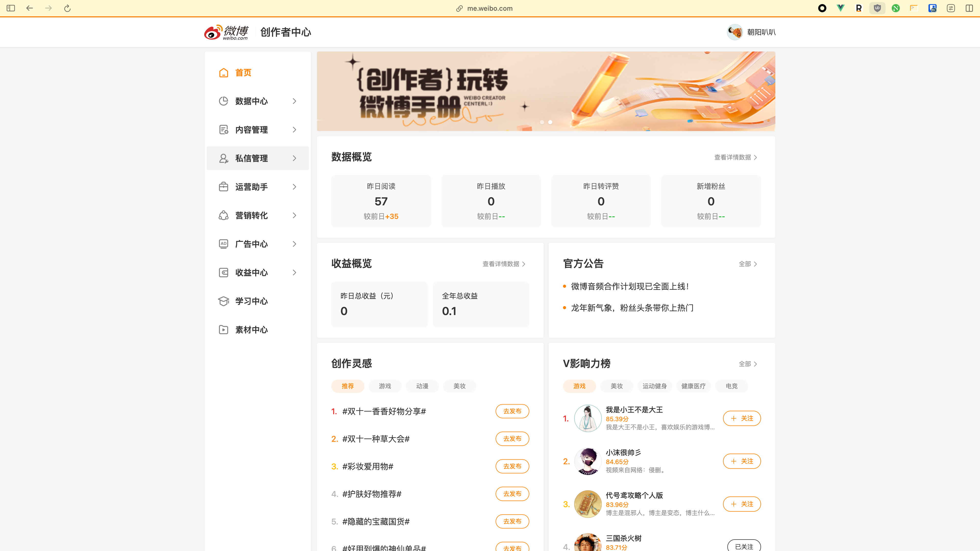Select the 游戏 tab in 创作灵感

(385, 386)
